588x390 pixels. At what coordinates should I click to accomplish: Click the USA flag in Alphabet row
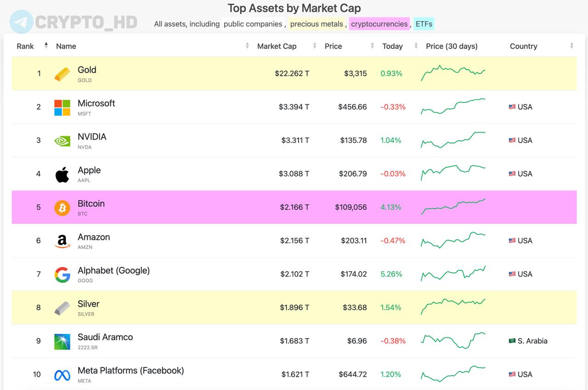(x=512, y=274)
